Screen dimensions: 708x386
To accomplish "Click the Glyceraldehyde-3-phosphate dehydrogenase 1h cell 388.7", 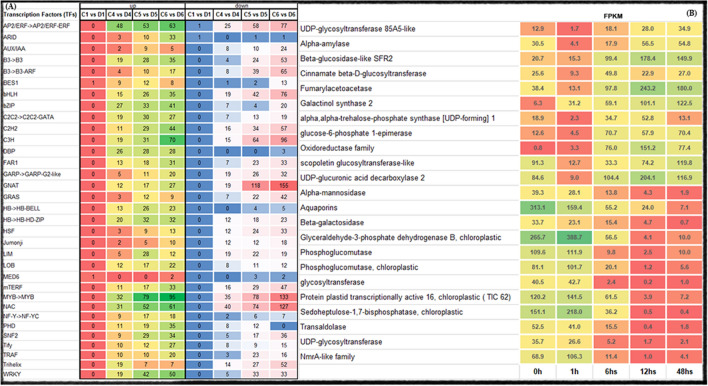I will coord(574,237).
